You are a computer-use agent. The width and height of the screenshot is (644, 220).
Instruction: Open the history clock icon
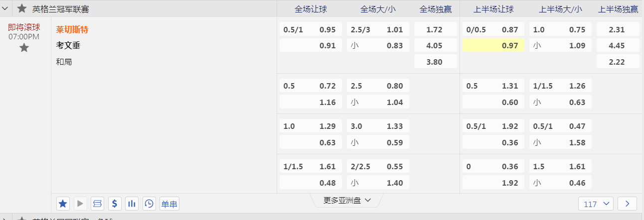click(x=149, y=203)
